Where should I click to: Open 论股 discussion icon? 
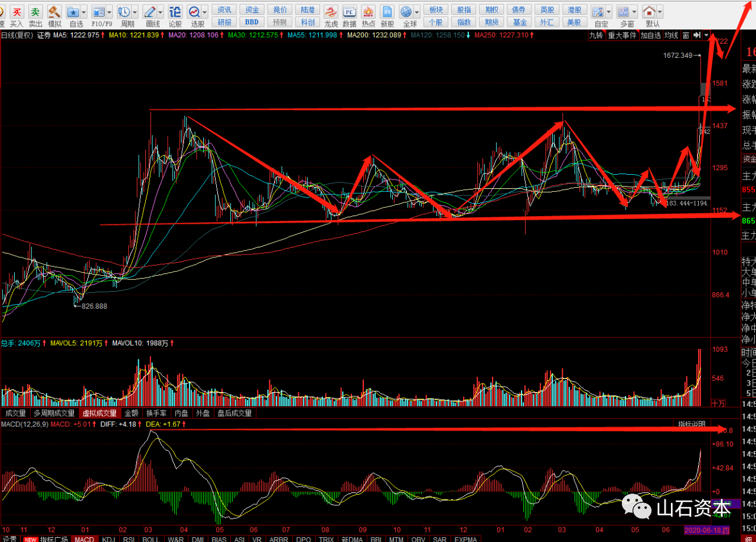point(175,11)
